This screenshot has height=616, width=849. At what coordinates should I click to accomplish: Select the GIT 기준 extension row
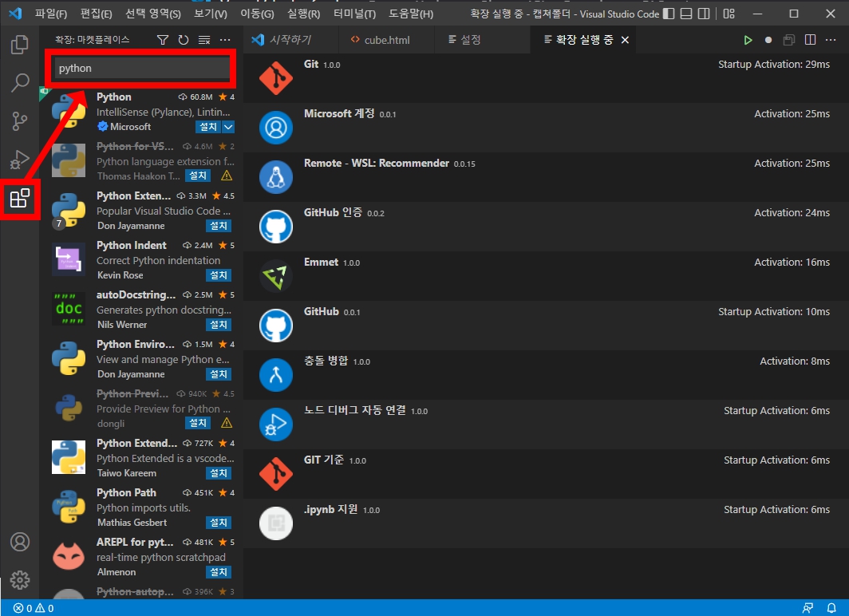[546, 474]
